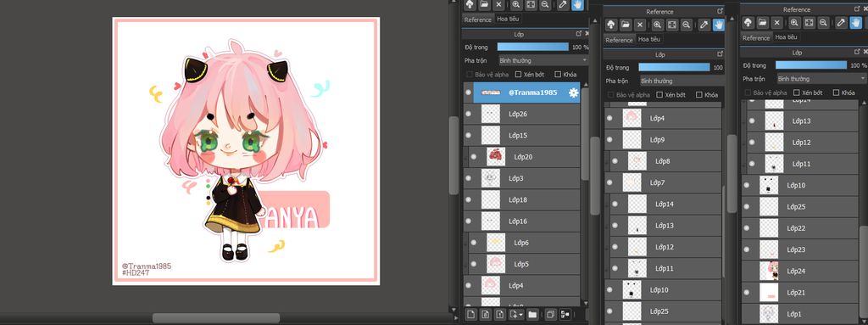Hide the Lớp20 layer
This screenshot has width=868, height=325.
pos(473,157)
